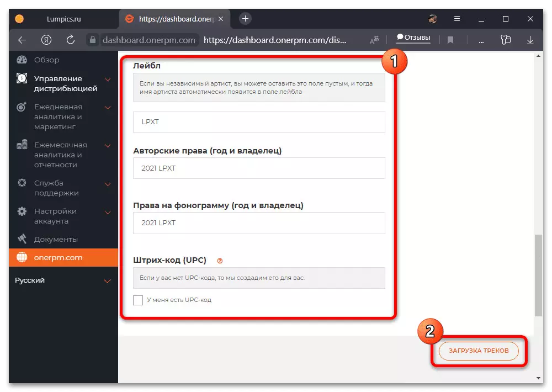Open the three-dots address bar menu
Viewport: 552px width, 392px height.
[x=481, y=41]
